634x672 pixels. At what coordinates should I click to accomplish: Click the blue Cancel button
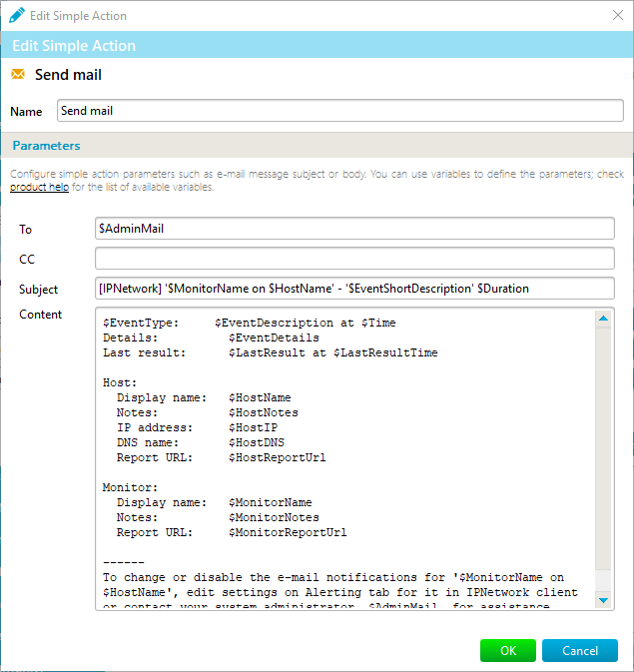point(579,651)
